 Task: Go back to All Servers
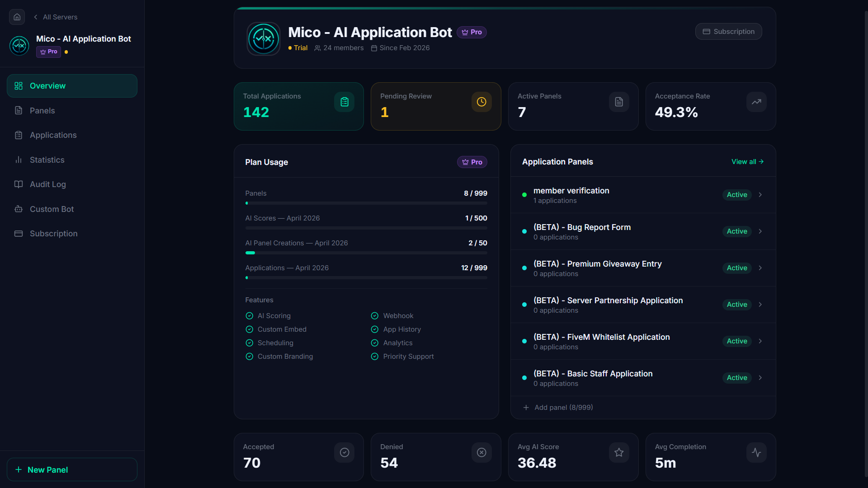coord(56,17)
